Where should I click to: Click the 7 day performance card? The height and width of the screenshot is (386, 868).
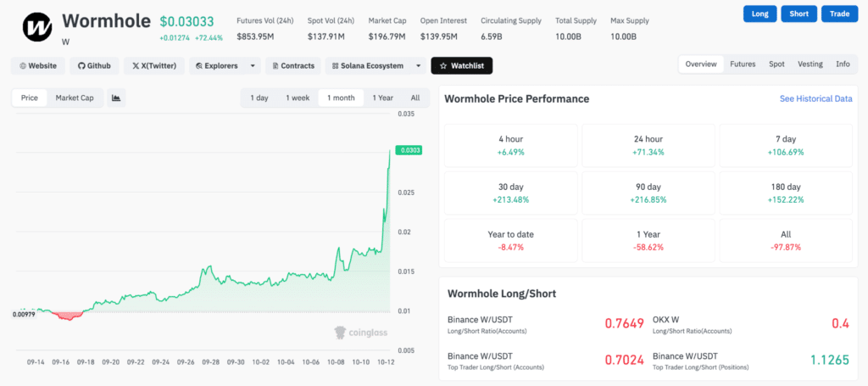[786, 145]
